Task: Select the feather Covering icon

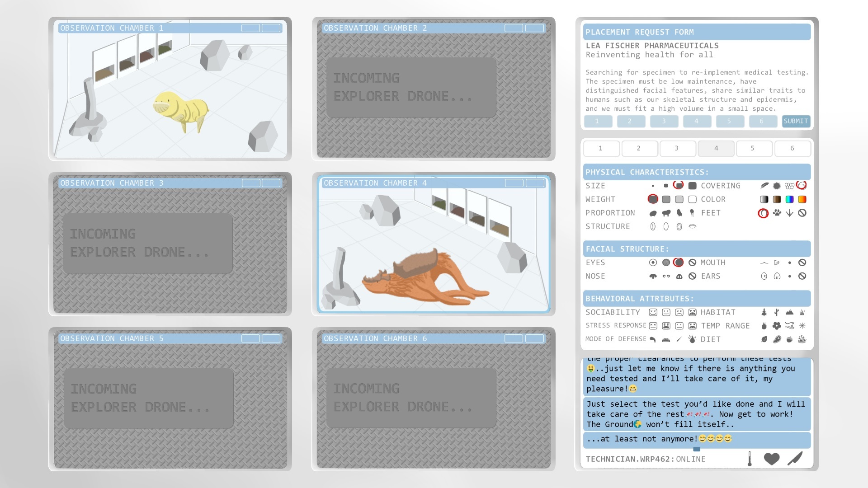Action: tap(764, 186)
